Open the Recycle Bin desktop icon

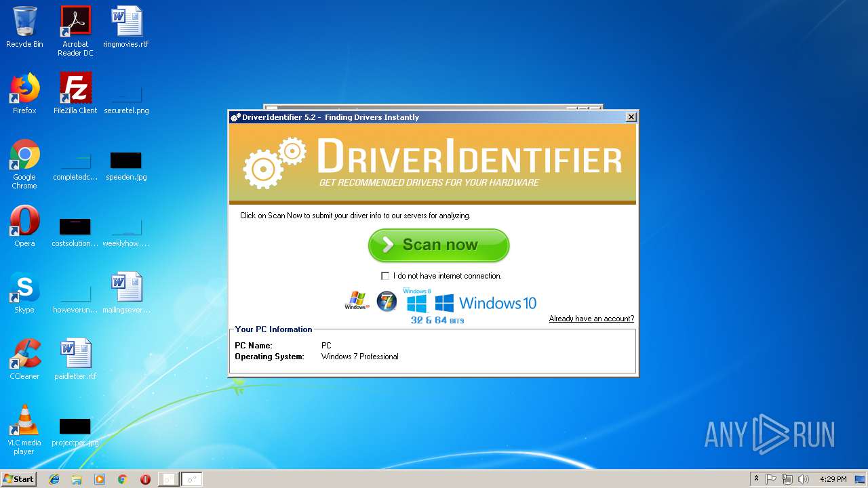24,27
